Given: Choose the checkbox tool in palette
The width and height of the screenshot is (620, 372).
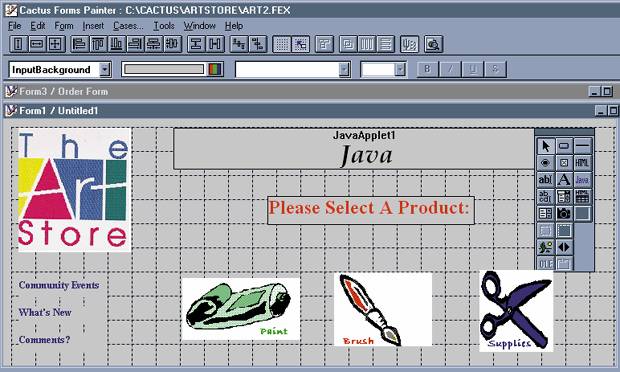Looking at the screenshot, I should 564,163.
